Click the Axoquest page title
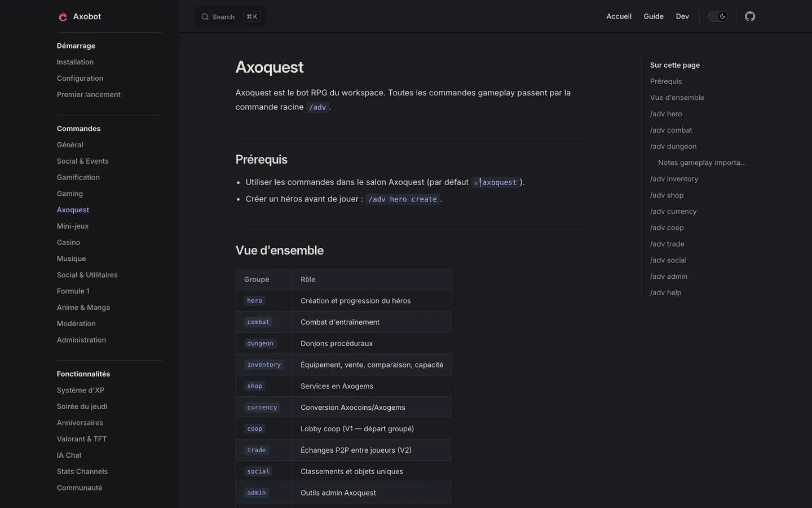This screenshot has height=508, width=812. (270, 67)
